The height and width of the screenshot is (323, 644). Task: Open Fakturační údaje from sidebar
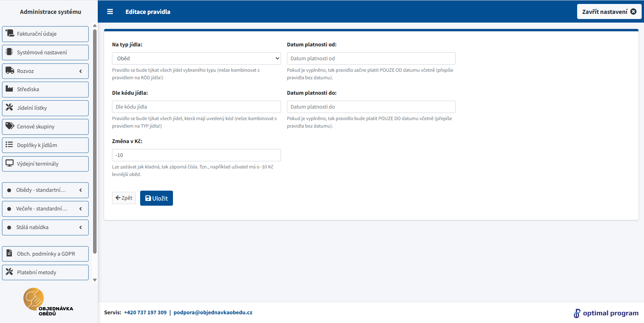(x=45, y=34)
